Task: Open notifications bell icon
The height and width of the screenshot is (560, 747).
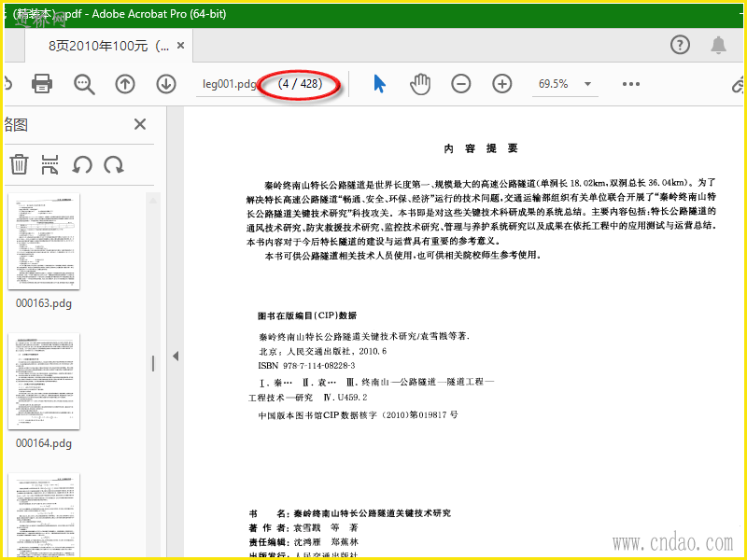Action: click(x=718, y=45)
